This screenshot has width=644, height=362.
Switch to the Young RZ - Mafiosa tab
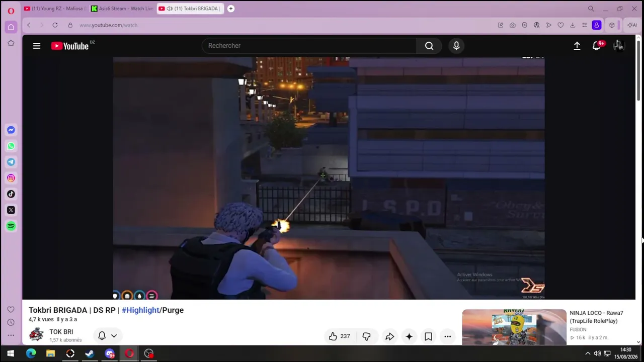pyautogui.click(x=54, y=9)
